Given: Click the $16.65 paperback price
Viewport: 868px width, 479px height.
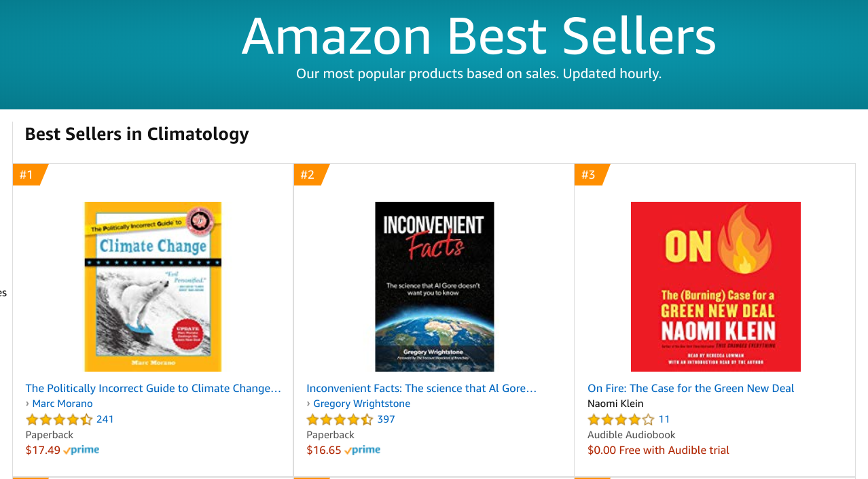Looking at the screenshot, I should (324, 450).
